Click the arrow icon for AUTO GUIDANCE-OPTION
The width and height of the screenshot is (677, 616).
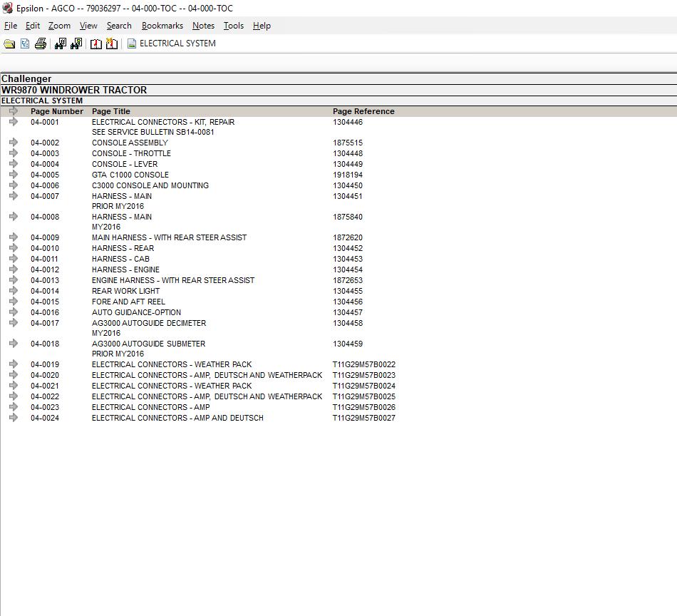[x=14, y=312]
